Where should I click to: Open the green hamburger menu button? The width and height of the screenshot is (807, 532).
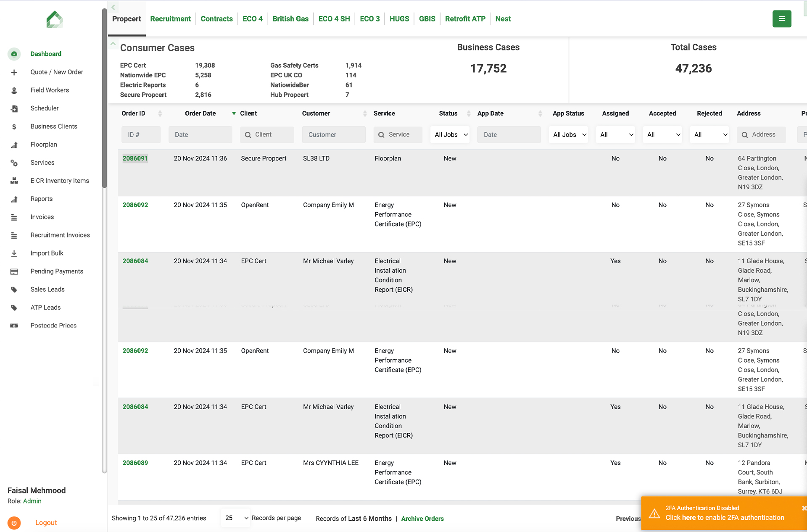point(782,18)
